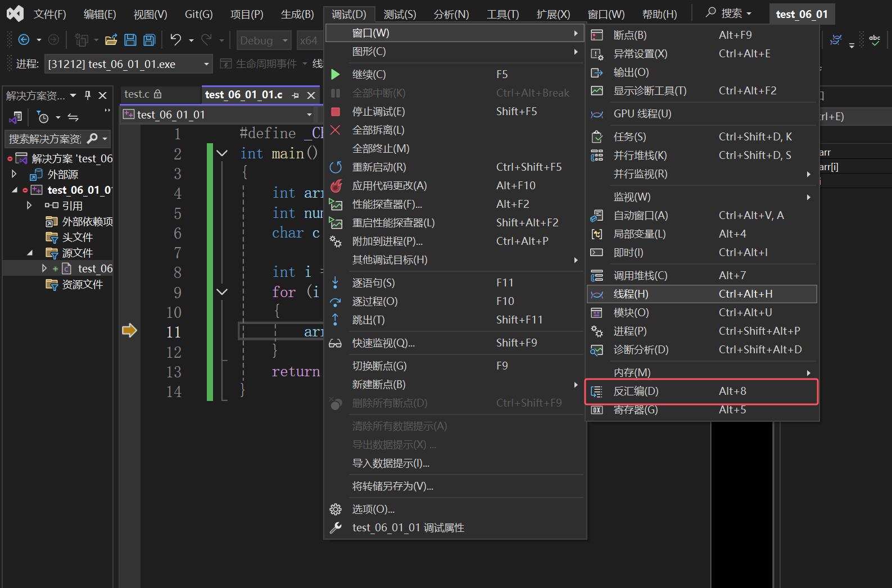The image size is (892, 588).
Task: Open the 生成(B) menu
Action: (x=297, y=14)
